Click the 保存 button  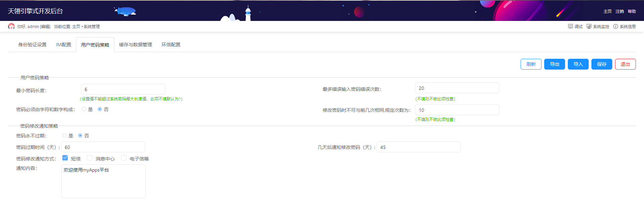tap(602, 64)
